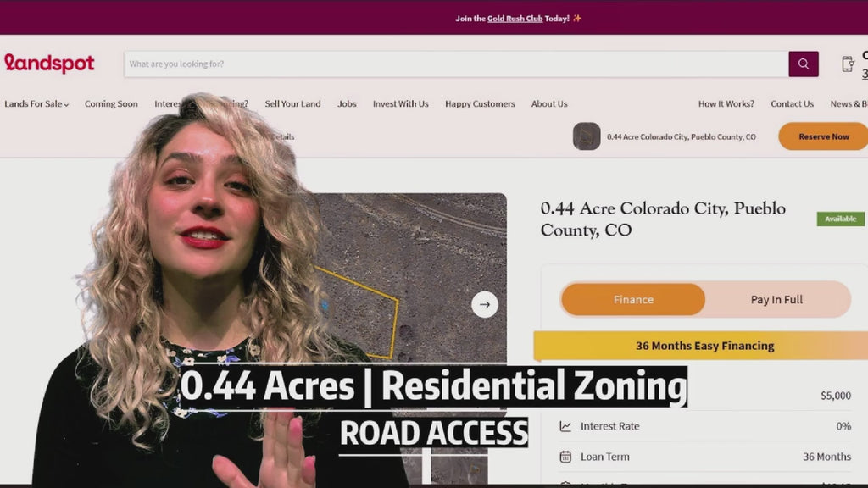Expand the Lands For Sale dropdown
This screenshot has width=868, height=488.
point(36,103)
